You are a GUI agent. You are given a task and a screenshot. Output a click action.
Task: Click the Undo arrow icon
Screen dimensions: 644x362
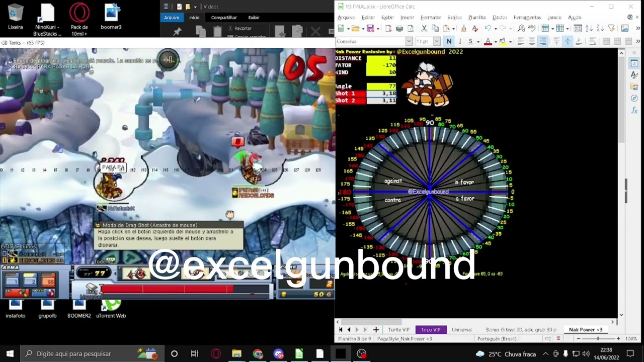click(487, 29)
